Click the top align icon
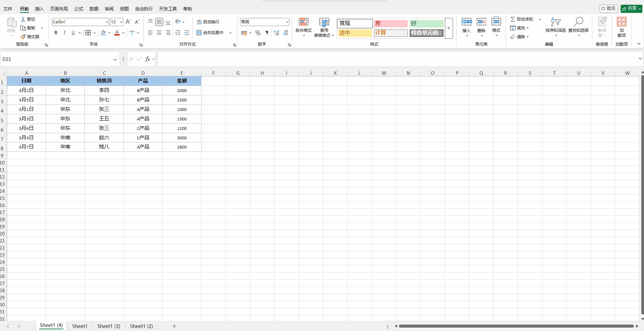Screen dimensions: 644x331 150,22
